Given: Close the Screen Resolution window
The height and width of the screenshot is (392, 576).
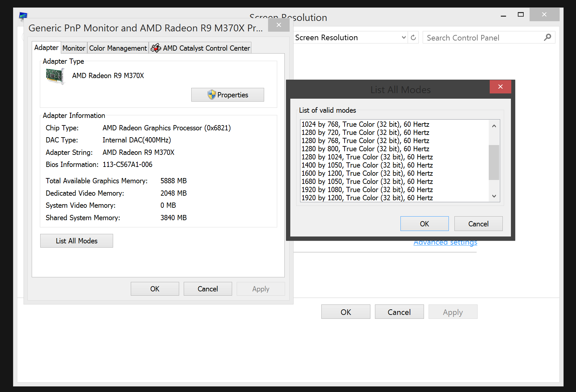Looking at the screenshot, I should [544, 15].
